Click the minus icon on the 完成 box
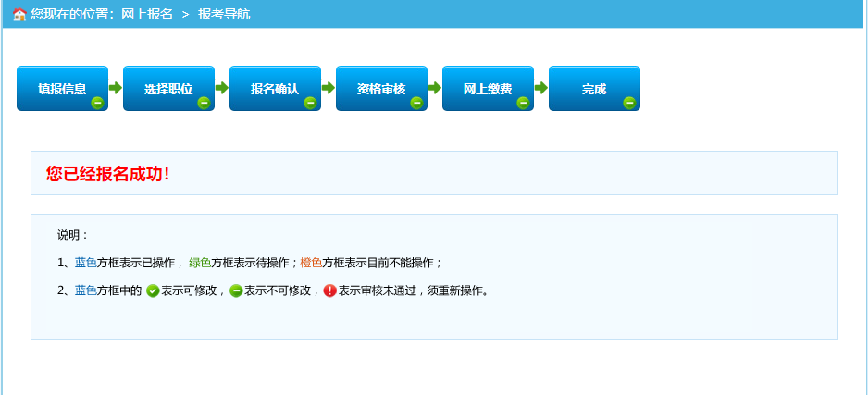Viewport: 868px width, 395px height. (629, 103)
